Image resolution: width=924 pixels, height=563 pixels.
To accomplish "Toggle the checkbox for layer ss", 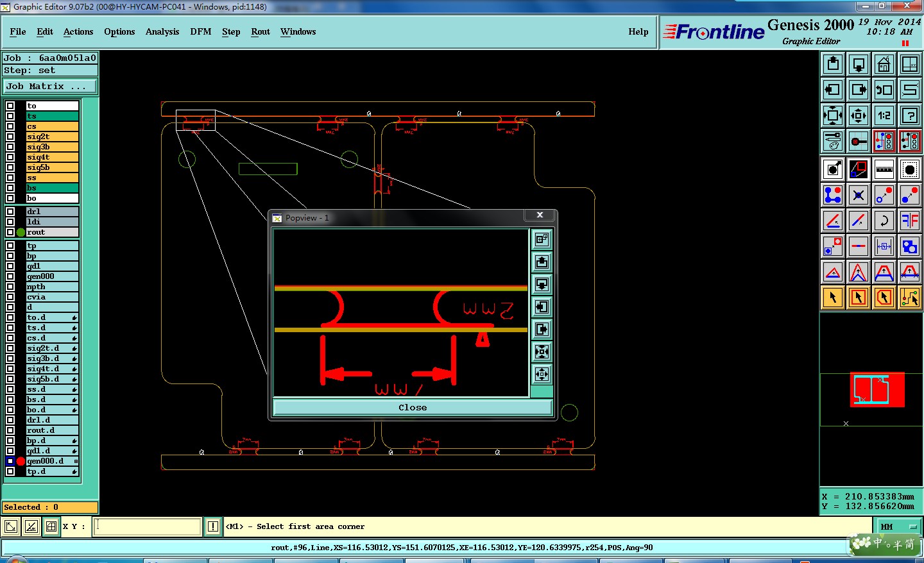I will (10, 178).
